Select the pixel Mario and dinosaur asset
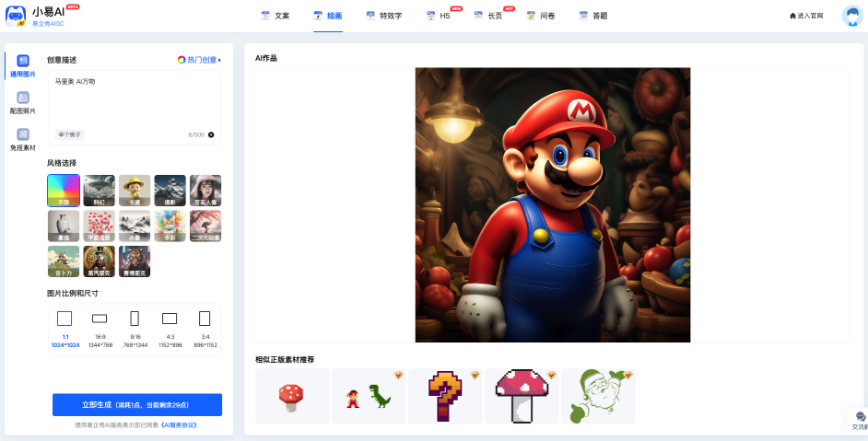This screenshot has width=868, height=441. tap(369, 397)
